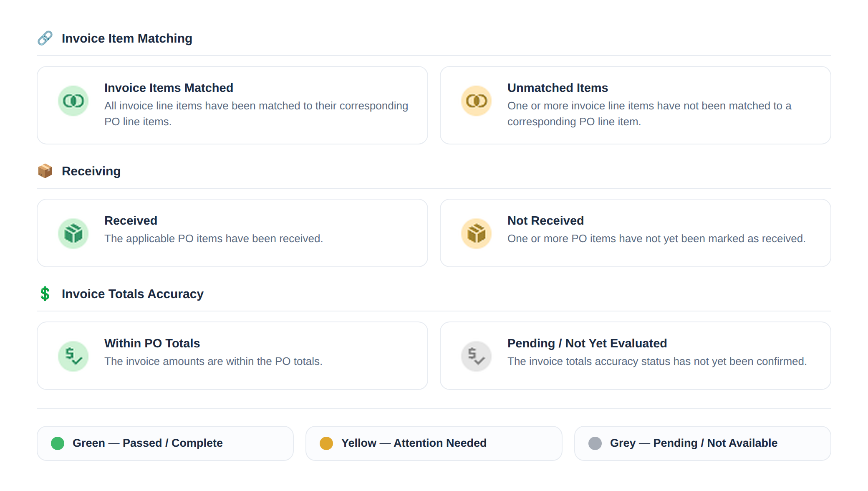
Task: Click the yellow Unmatched Items rings icon
Action: tap(476, 101)
